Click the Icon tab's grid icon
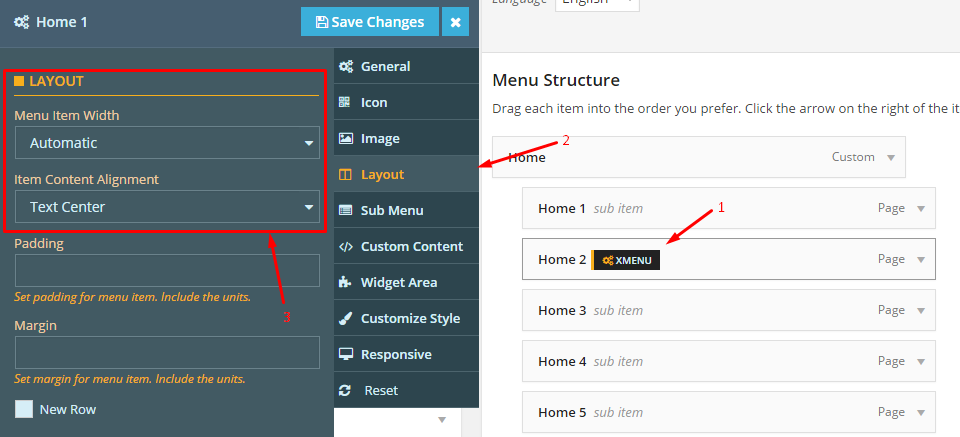Viewport: 960px width, 437px height. click(345, 102)
